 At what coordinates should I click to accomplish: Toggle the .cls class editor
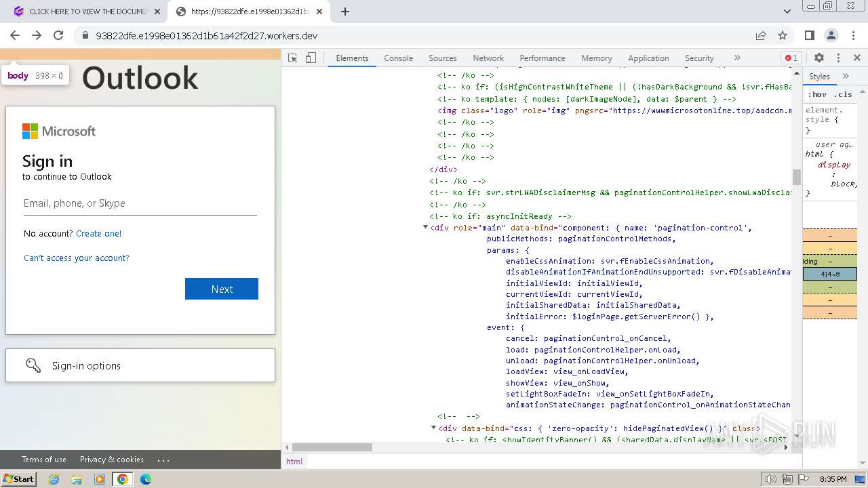843,94
